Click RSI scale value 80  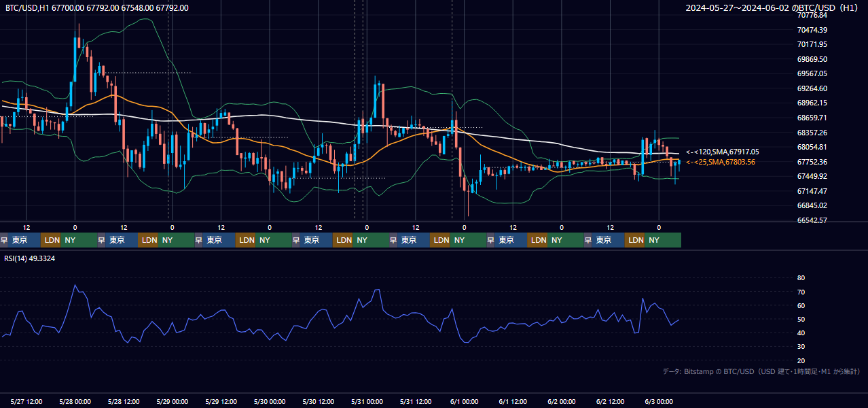click(801, 278)
